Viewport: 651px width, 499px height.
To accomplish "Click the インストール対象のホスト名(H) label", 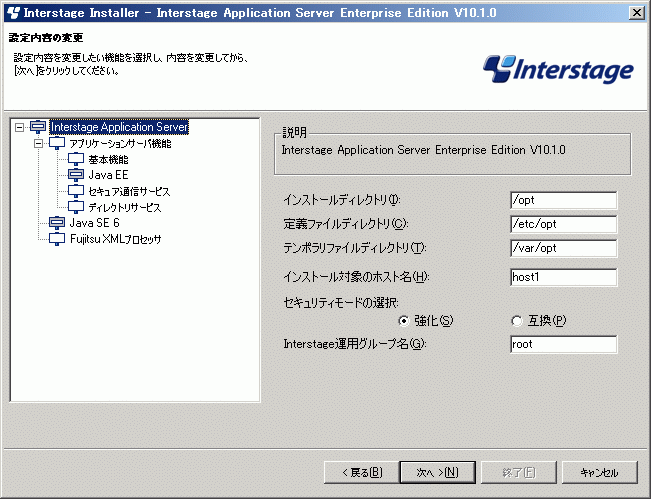I will (x=356, y=277).
